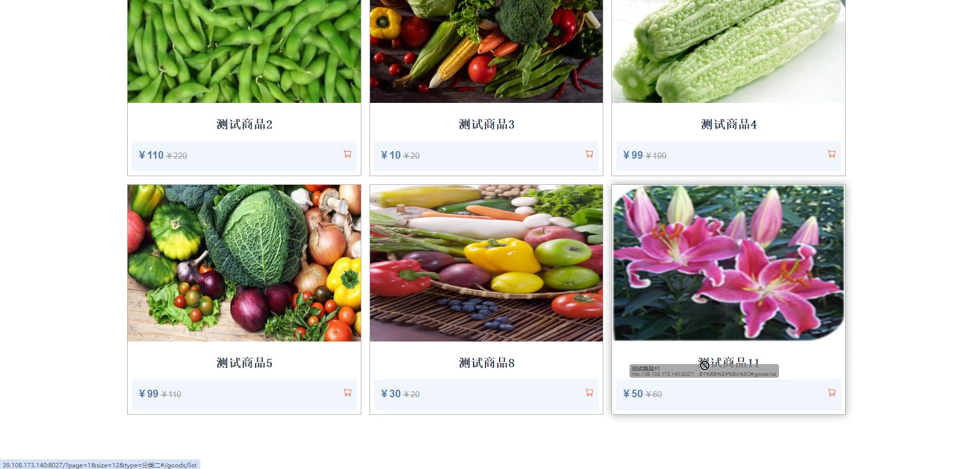Click the ¥110 price on 测试商品2
Screen dimensions: 980x469
click(x=151, y=155)
